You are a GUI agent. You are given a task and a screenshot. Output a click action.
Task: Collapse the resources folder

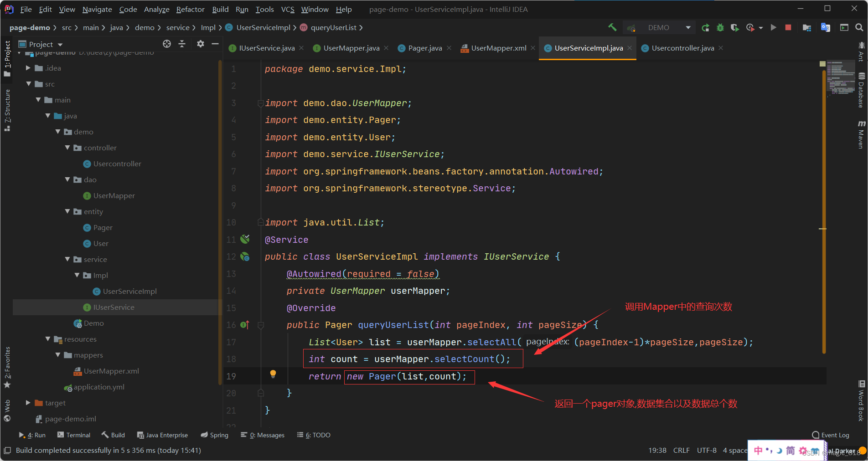(x=48, y=339)
